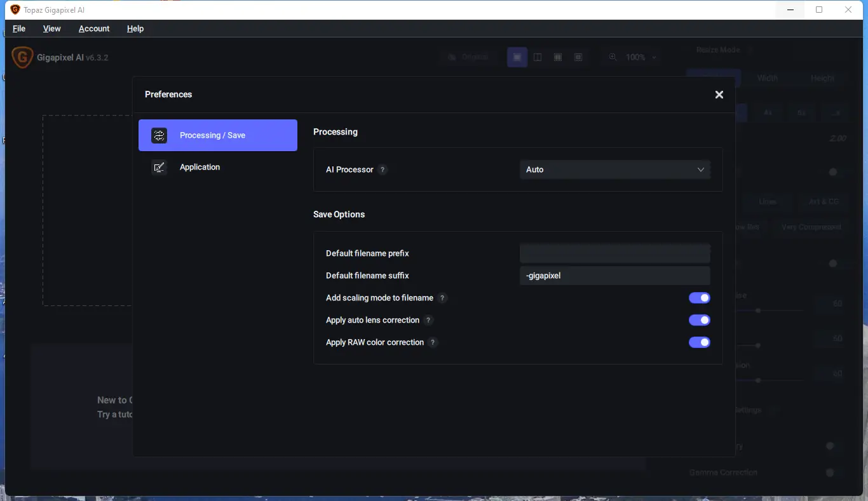Select the Width resize mode in main window
Image resolution: width=868 pixels, height=501 pixels.
768,78
